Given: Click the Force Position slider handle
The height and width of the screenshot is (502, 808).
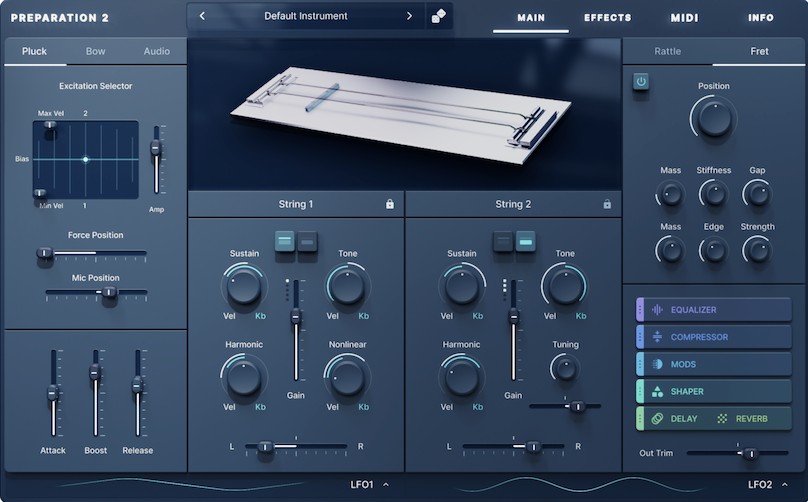Looking at the screenshot, I should point(45,253).
